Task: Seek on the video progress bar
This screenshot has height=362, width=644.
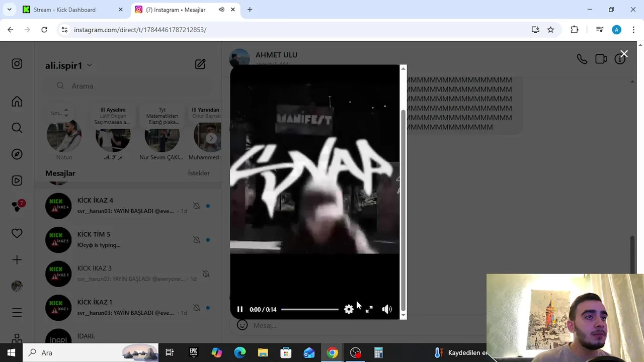Action: coord(310,309)
